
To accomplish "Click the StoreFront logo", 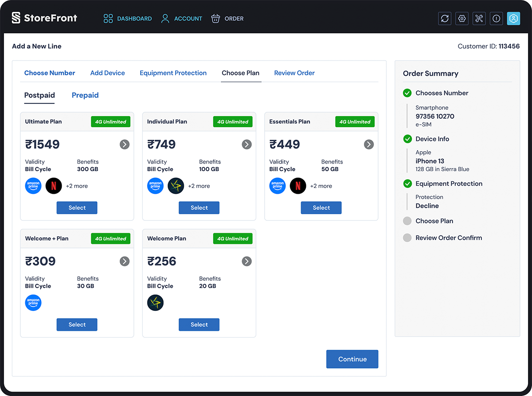I will tap(44, 18).
